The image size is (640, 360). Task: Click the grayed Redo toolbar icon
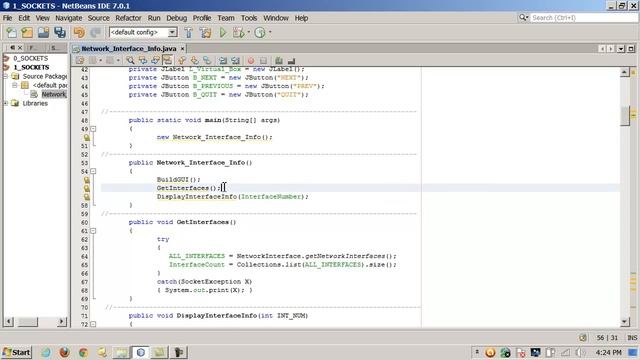(96, 32)
